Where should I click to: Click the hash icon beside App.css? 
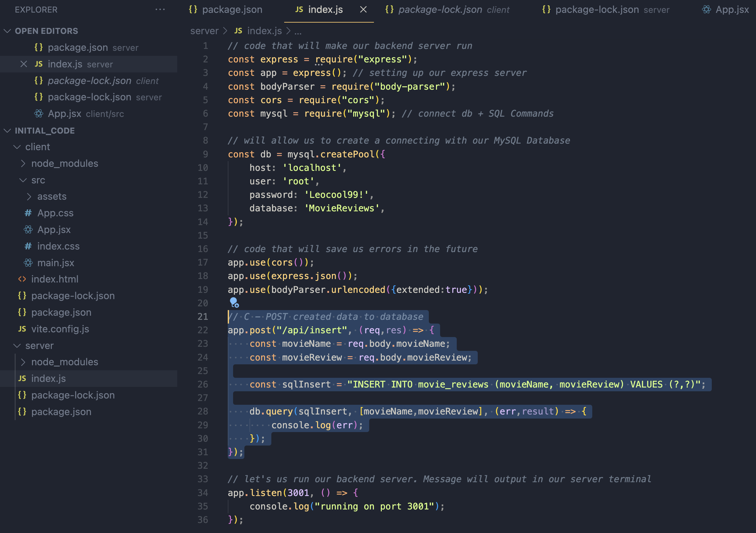tap(28, 213)
